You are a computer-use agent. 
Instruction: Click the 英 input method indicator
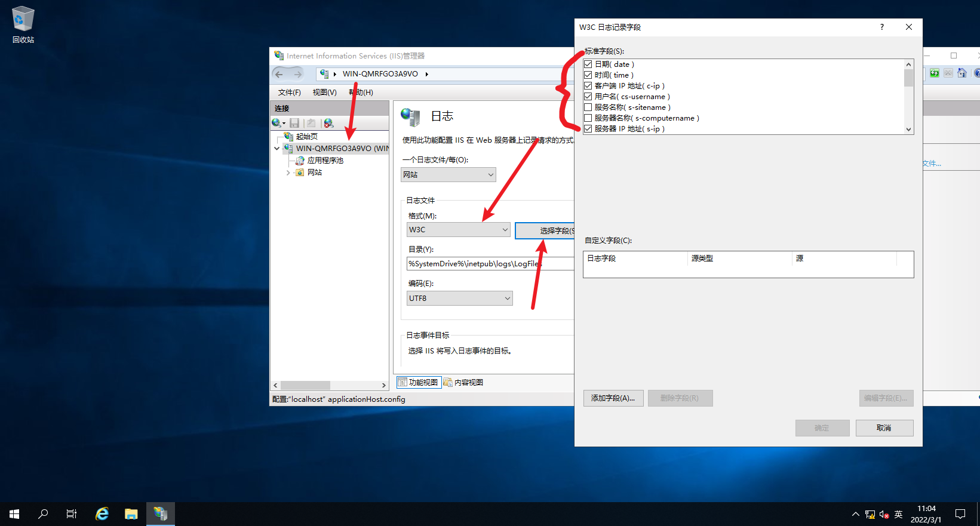click(x=899, y=515)
